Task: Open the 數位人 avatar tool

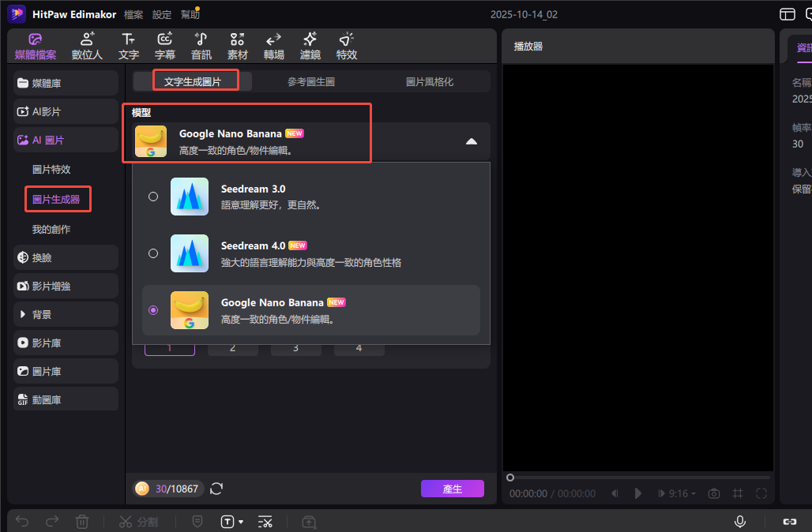Action: tap(88, 47)
